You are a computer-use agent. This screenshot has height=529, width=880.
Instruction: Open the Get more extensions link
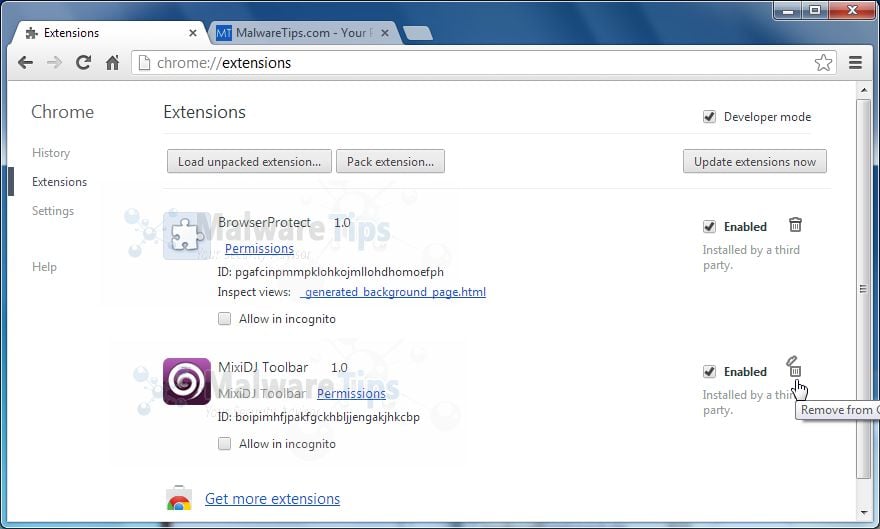(272, 499)
